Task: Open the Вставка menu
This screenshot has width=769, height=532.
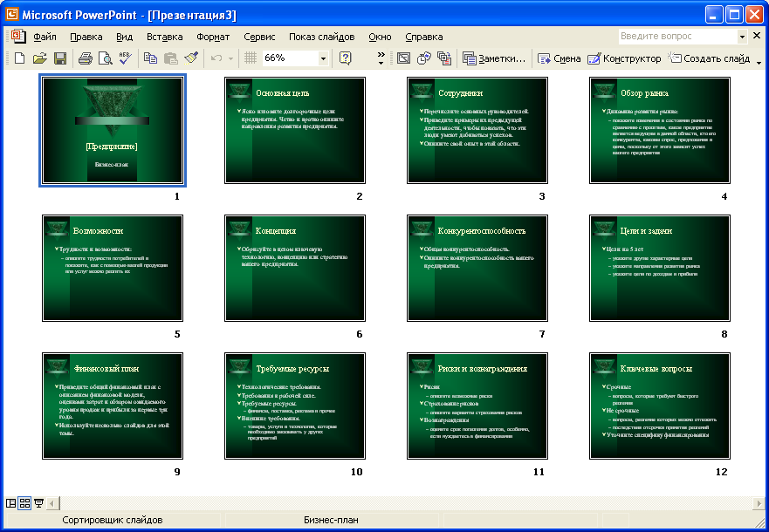Action: 164,37
